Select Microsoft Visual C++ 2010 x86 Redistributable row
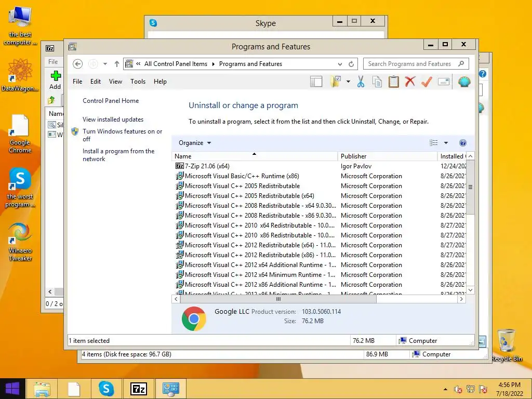Image resolution: width=532 pixels, height=399 pixels. (260, 235)
